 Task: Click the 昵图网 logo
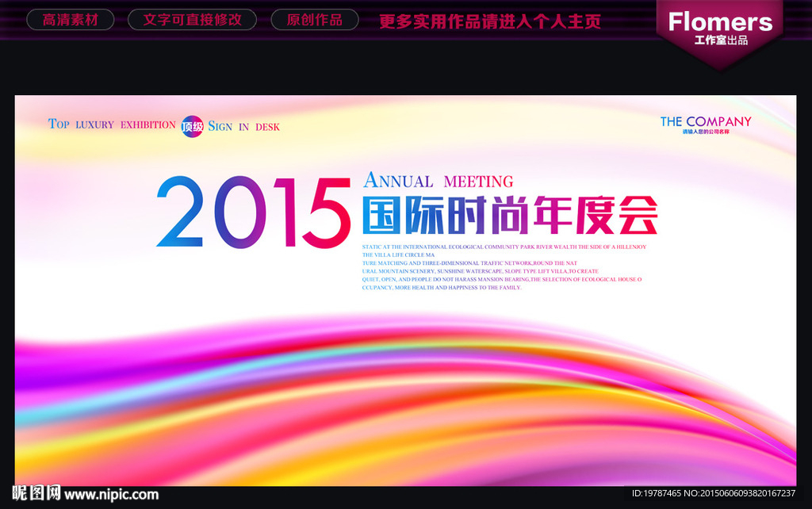click(x=36, y=493)
